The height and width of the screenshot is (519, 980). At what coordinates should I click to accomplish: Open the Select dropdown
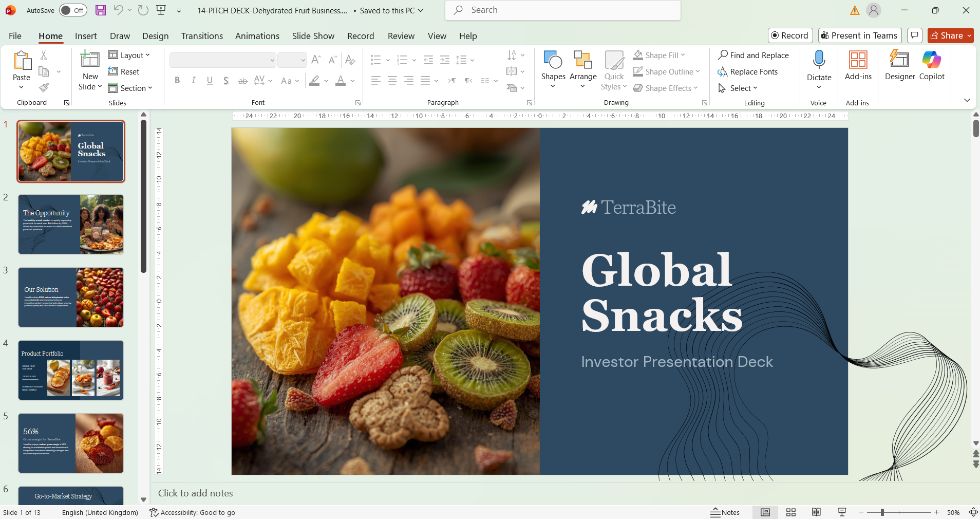click(738, 88)
